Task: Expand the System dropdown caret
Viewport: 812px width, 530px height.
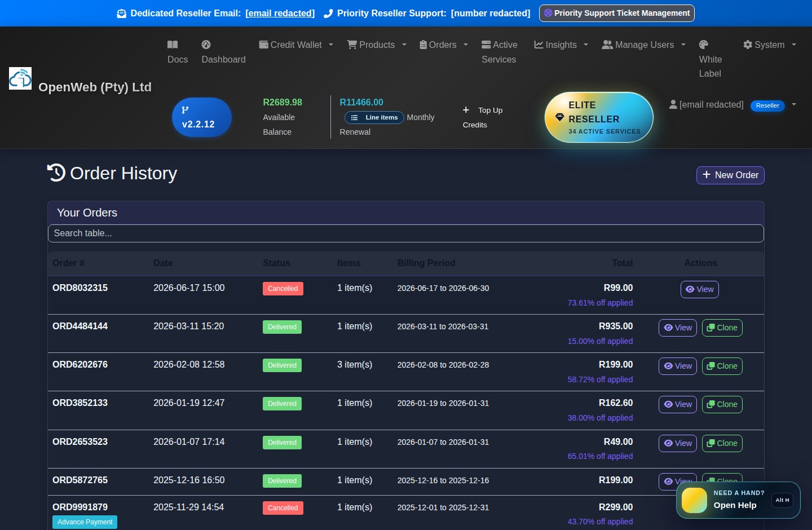Action: pos(794,45)
